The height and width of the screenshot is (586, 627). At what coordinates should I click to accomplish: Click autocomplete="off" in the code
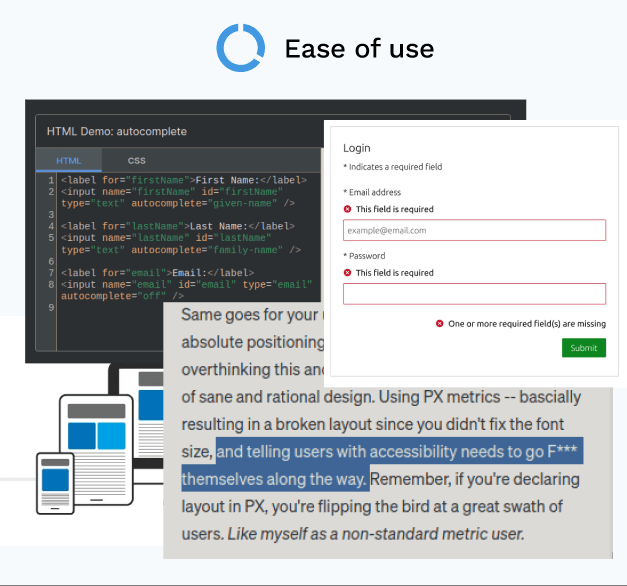(x=114, y=296)
